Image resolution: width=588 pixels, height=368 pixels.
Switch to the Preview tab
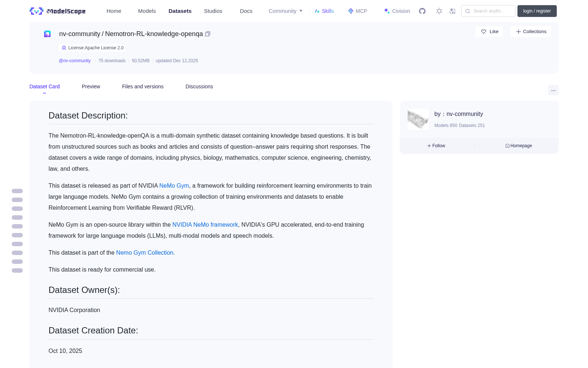(91, 86)
